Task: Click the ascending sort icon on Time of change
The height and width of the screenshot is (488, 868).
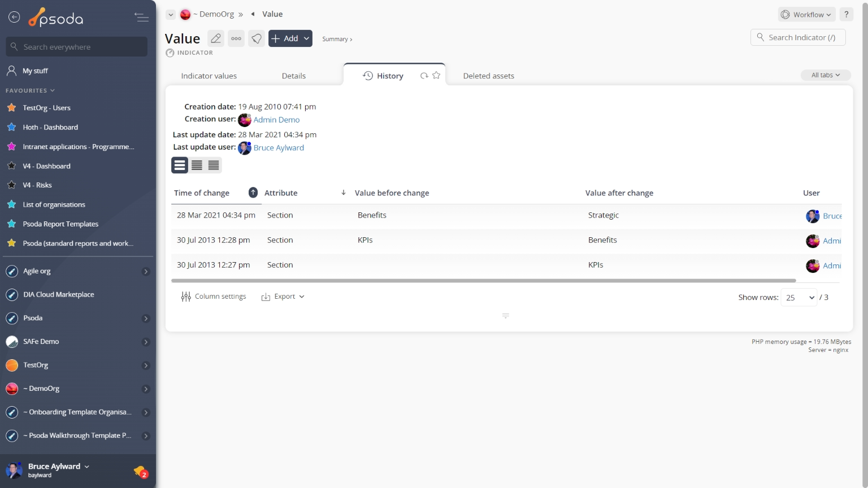Action: [x=253, y=193]
